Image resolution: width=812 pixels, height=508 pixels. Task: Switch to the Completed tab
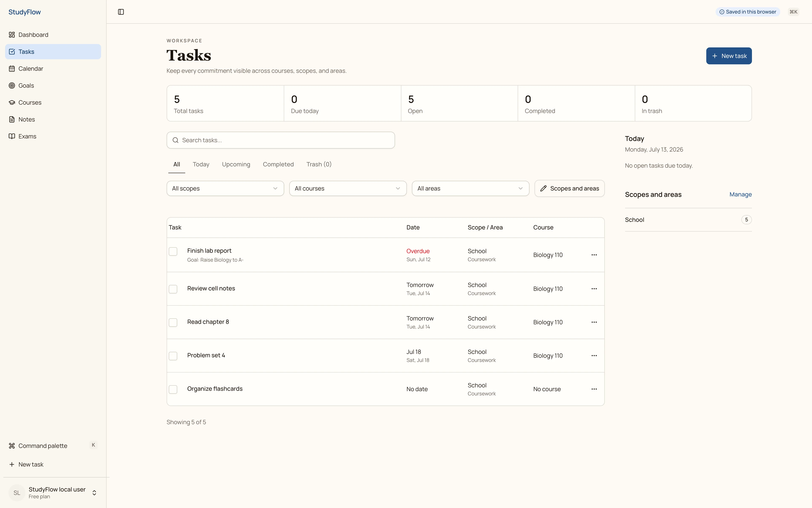tap(278, 164)
